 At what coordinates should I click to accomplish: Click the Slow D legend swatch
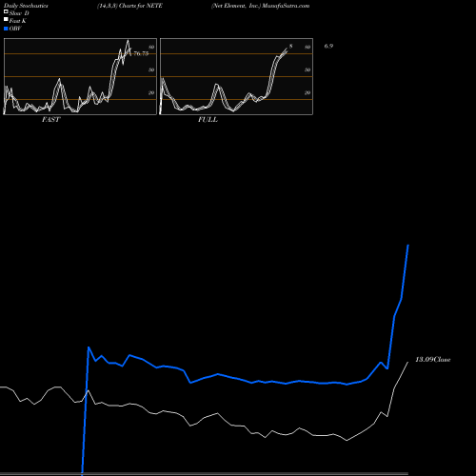[6, 11]
